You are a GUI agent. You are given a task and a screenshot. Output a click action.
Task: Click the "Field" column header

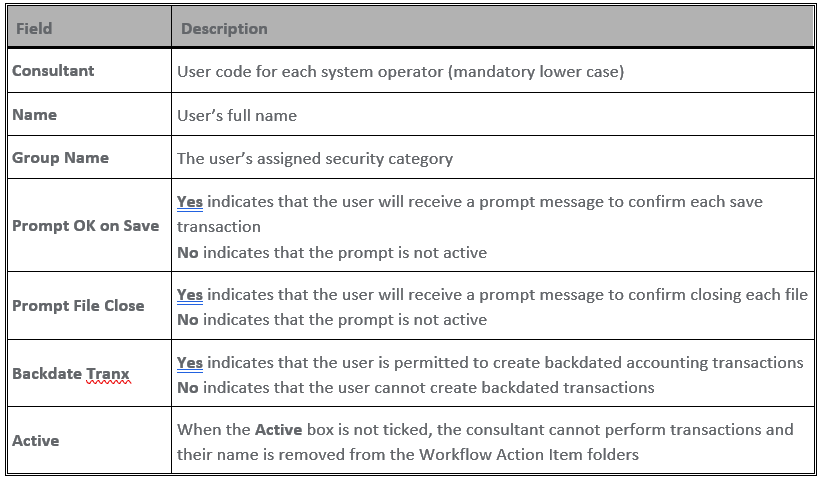click(x=34, y=28)
